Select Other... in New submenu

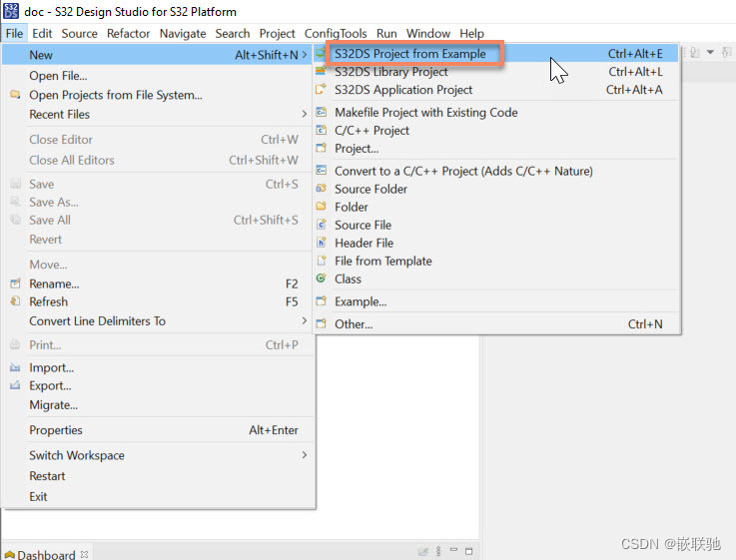click(496, 323)
